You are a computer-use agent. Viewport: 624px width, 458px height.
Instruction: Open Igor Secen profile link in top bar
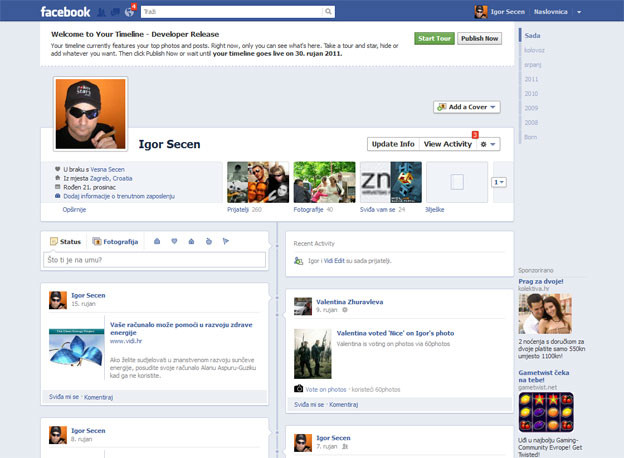pos(507,12)
